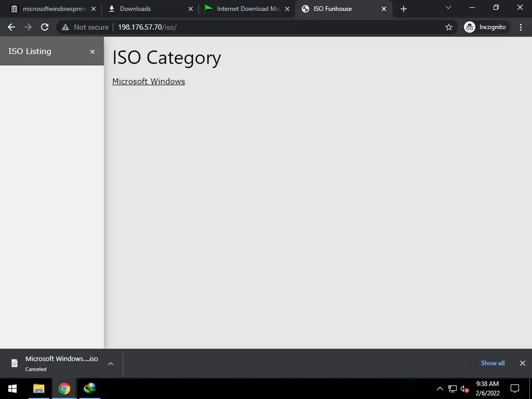This screenshot has height=399, width=532.
Task: Close the microsoftwindowspre tab
Action: 94,9
